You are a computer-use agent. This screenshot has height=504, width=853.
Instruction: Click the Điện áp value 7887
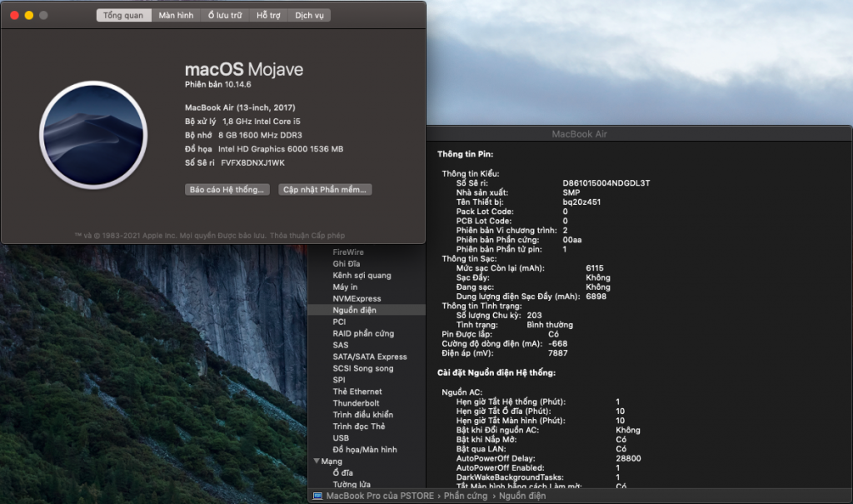(x=558, y=352)
